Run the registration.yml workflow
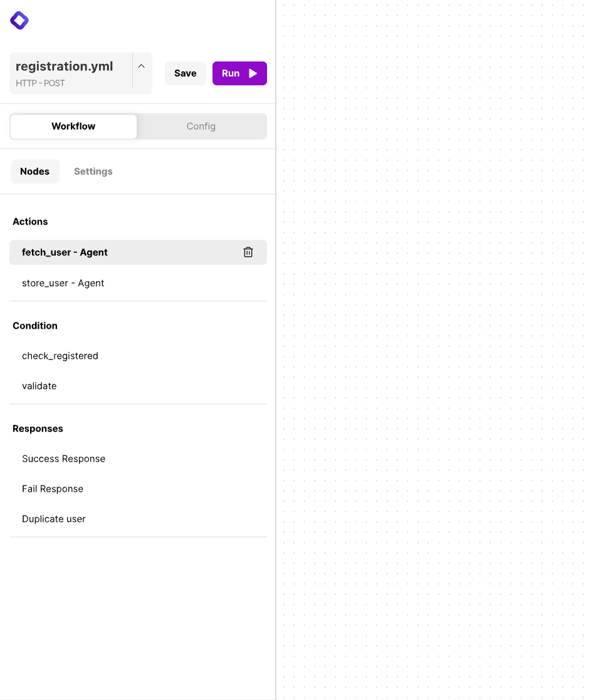 click(239, 73)
